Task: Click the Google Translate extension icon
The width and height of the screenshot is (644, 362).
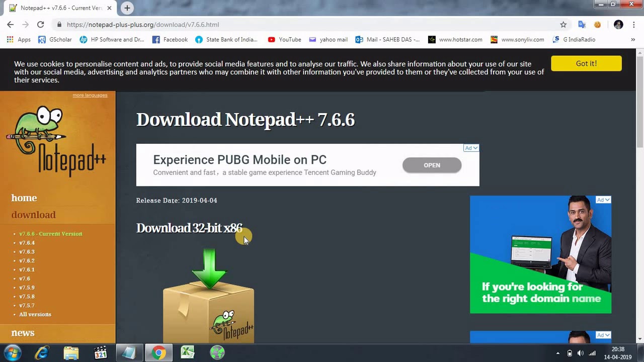Action: (582, 25)
